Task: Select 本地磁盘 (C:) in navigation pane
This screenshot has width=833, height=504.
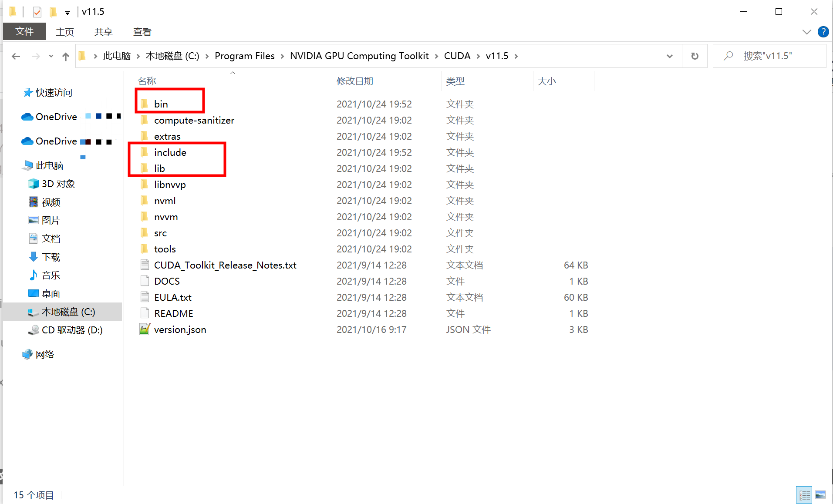Action: click(x=63, y=312)
